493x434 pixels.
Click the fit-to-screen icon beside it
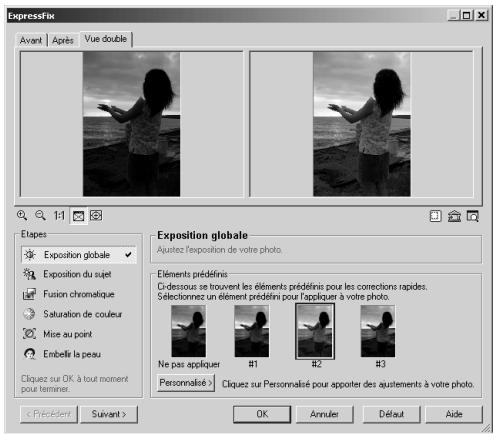pyautogui.click(x=96, y=216)
